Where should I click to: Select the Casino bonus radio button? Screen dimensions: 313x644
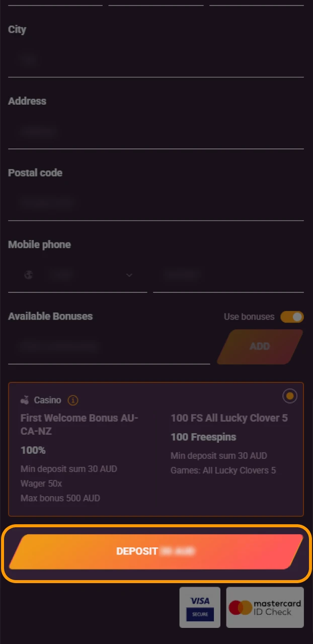click(x=289, y=396)
